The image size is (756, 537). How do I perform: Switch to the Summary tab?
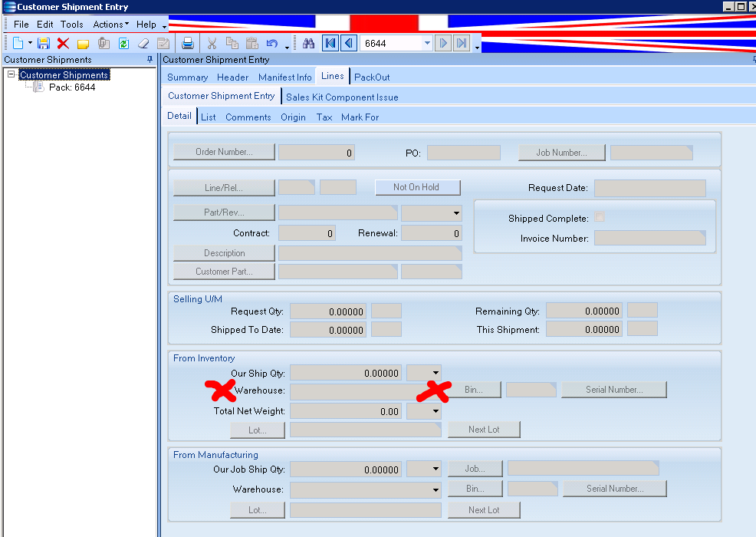point(187,77)
